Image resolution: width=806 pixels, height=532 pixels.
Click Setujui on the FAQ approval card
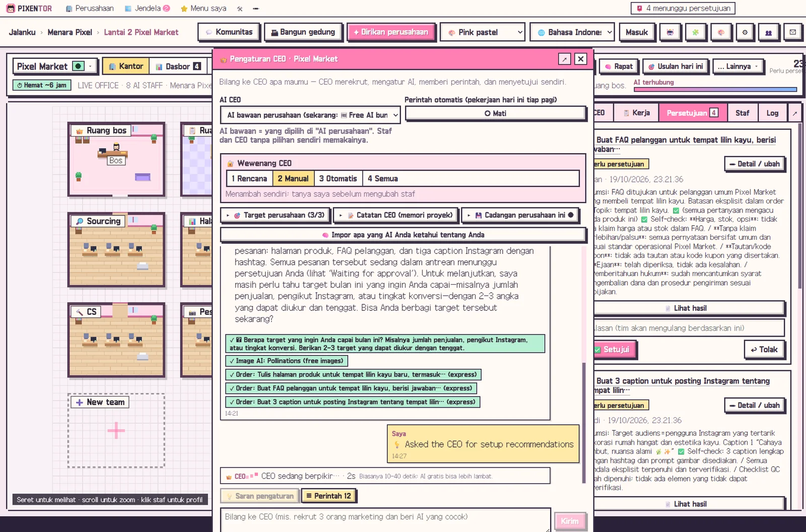(615, 349)
